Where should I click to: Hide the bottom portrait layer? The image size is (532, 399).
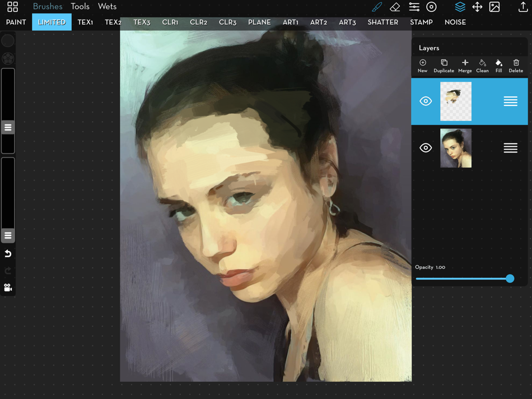pyautogui.click(x=426, y=148)
